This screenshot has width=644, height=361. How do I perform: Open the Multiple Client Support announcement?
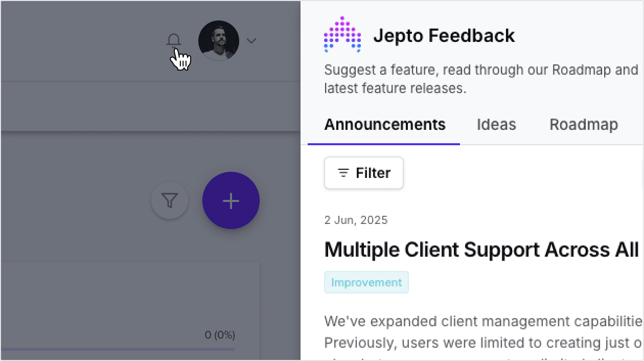pos(480,250)
